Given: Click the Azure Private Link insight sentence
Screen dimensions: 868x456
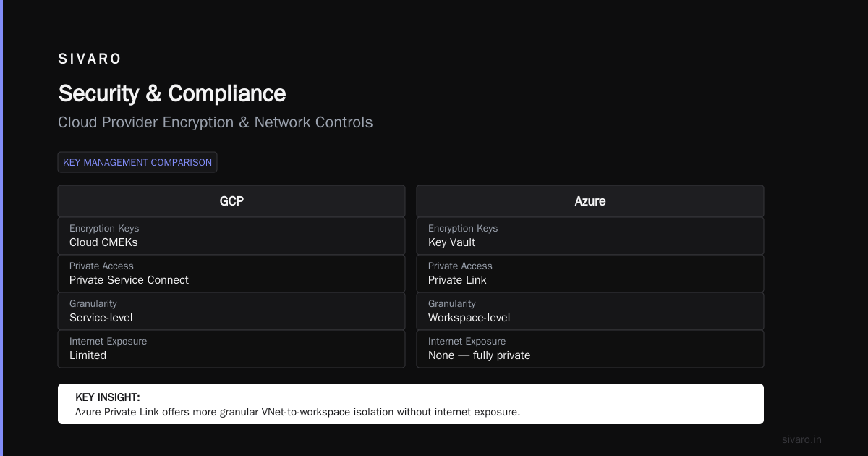Looking at the screenshot, I should click(x=297, y=412).
